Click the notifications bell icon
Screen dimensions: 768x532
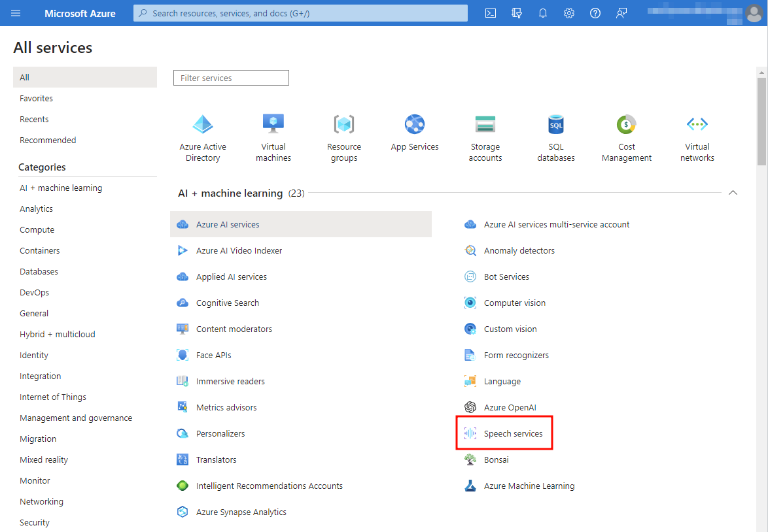coord(542,13)
